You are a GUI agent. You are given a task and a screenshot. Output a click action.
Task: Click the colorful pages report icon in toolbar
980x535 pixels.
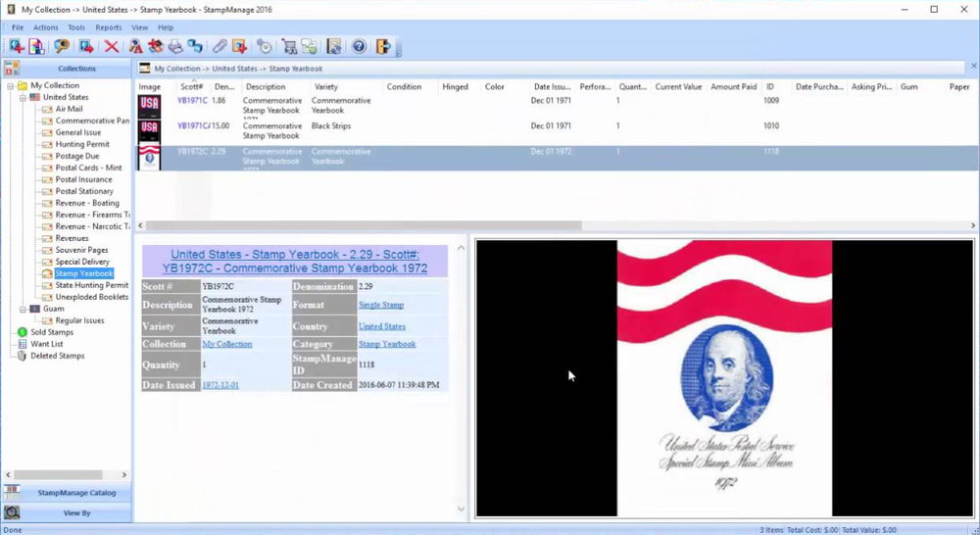coord(36,46)
